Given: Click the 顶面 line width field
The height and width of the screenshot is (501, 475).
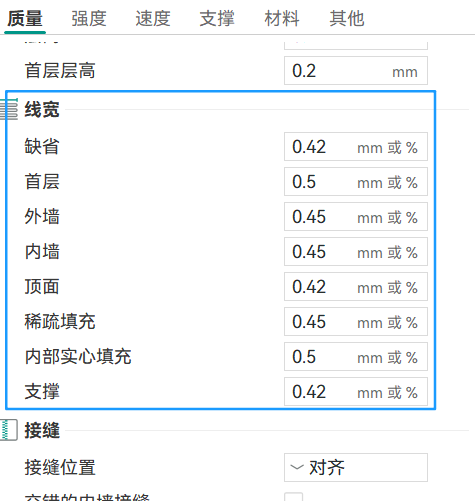Looking at the screenshot, I should (356, 287).
